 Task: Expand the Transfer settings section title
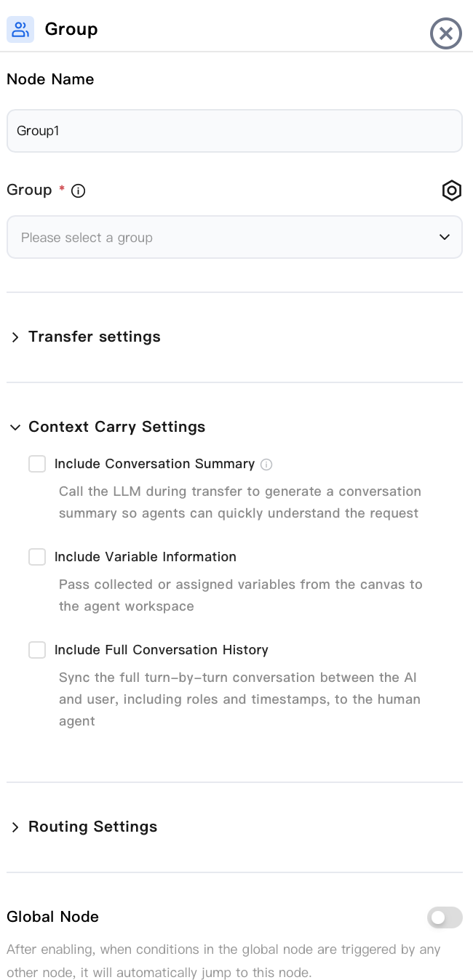coord(95,337)
